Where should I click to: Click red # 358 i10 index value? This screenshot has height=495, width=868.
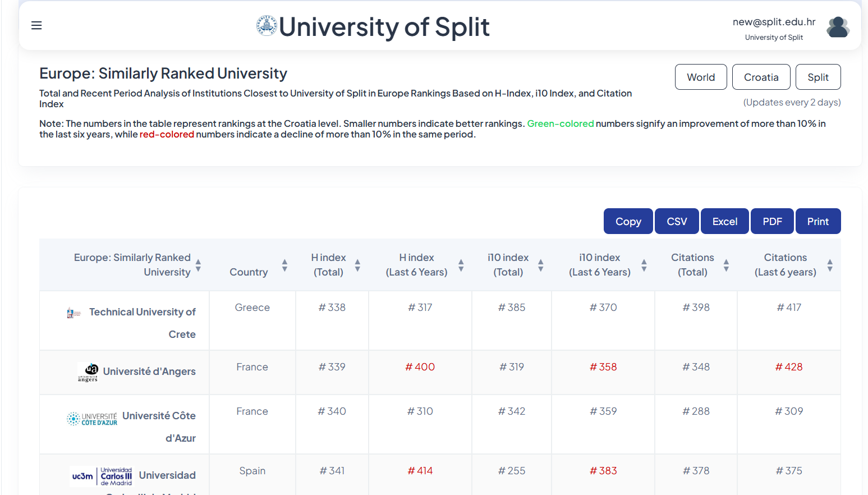[x=603, y=367]
